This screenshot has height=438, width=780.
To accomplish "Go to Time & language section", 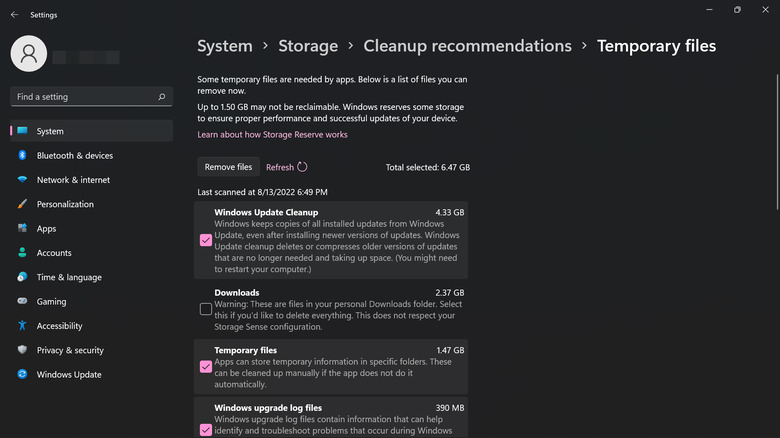I will click(x=69, y=277).
